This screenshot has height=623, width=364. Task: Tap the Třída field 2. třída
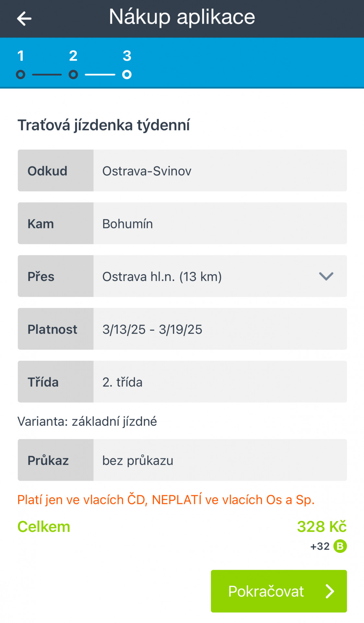point(220,382)
